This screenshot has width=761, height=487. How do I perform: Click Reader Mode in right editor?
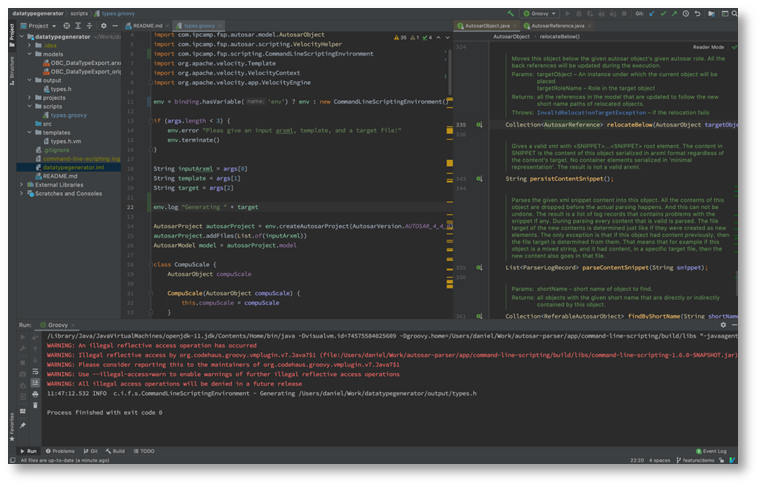[x=708, y=47]
